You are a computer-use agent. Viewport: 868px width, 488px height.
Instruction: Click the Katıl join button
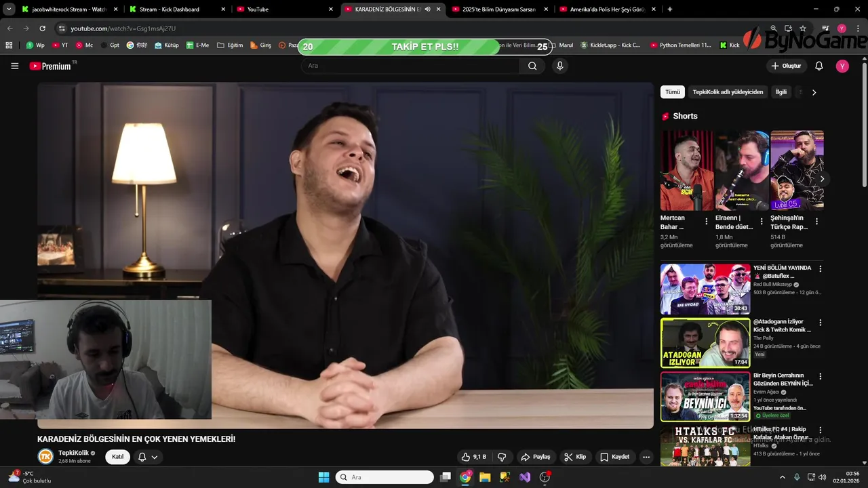pos(118,457)
